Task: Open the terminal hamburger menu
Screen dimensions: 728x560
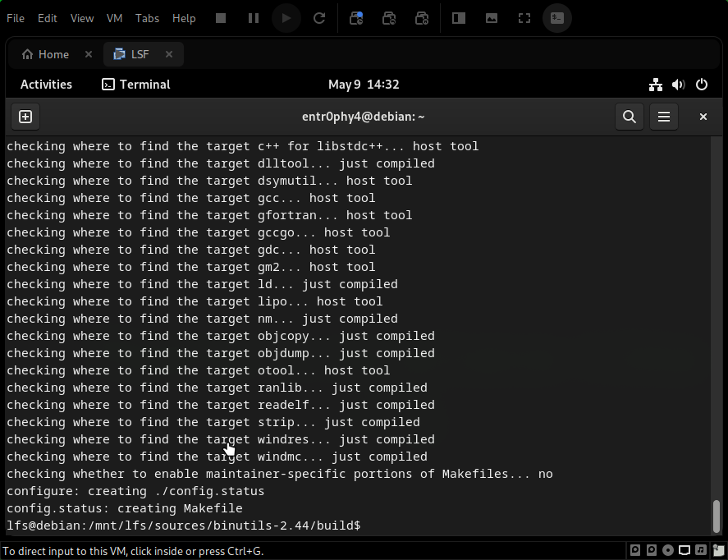Action: (x=665, y=117)
